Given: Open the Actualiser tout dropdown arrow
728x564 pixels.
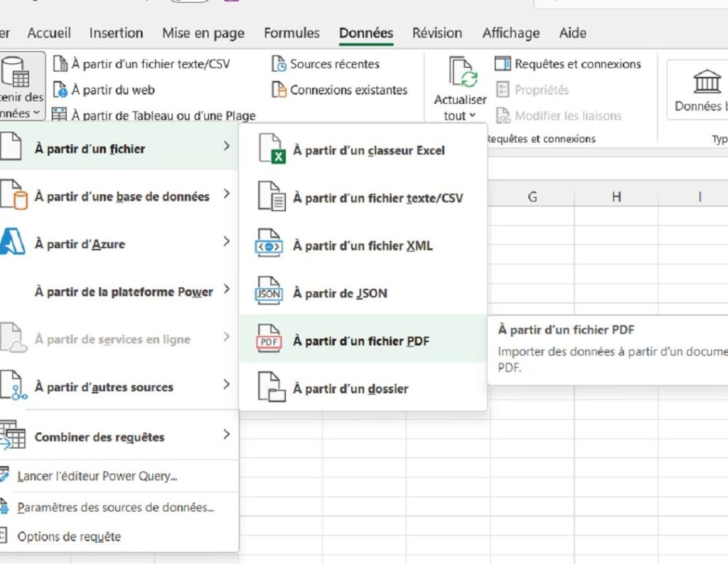Looking at the screenshot, I should 473,115.
